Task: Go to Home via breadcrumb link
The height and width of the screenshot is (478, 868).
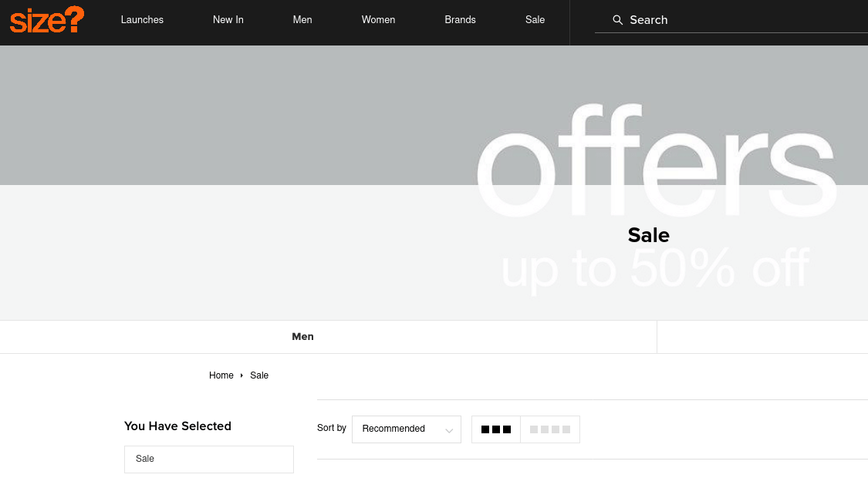Action: pos(221,375)
